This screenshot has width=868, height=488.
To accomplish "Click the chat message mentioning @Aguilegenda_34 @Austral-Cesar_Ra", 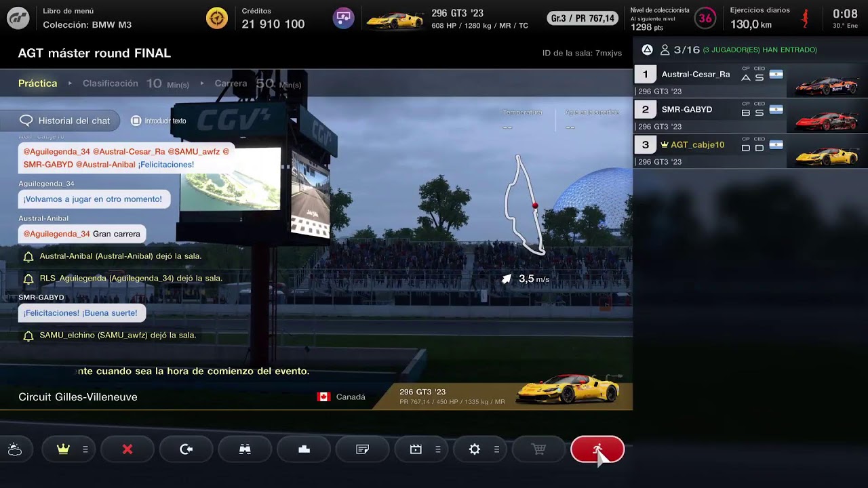I will click(x=127, y=158).
